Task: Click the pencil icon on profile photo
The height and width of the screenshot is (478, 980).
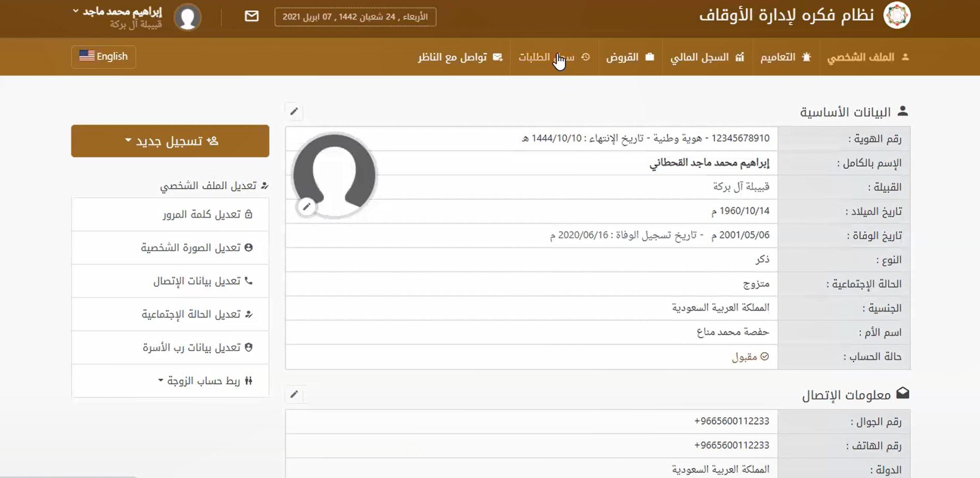Action: 306,207
